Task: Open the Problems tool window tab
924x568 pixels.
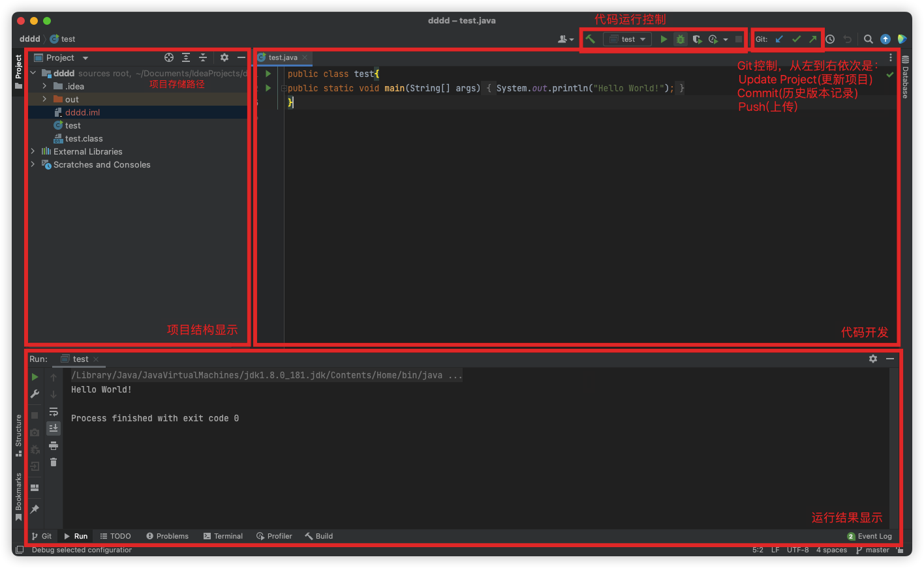Action: pos(168,536)
